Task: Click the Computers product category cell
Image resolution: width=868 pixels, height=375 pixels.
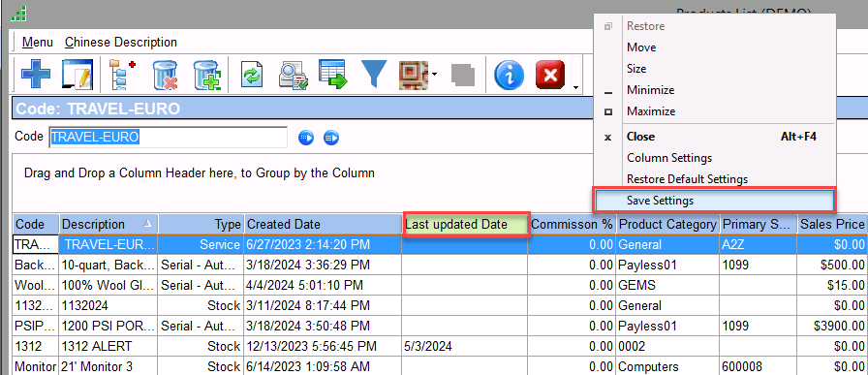Action: [667, 366]
